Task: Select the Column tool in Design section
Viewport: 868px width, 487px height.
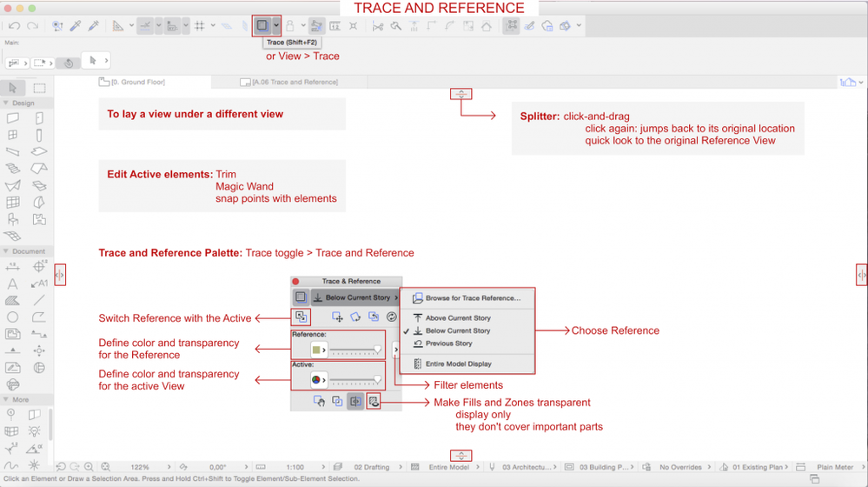Action: (39, 135)
